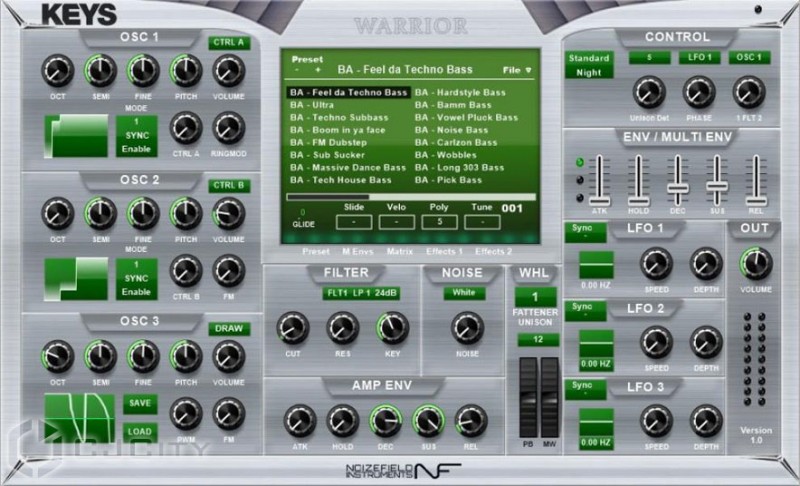The width and height of the screenshot is (800, 486).
Task: Toggle Standard Night skin switch
Action: [x=589, y=65]
